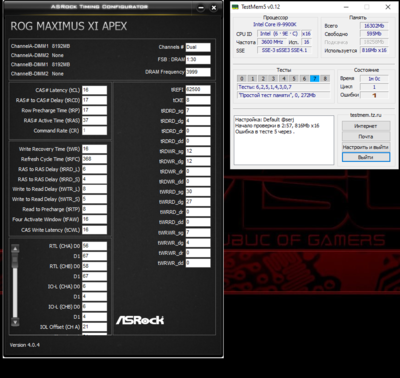
Task: Click the TestMem5 title bar icon
Action: [x=236, y=7]
